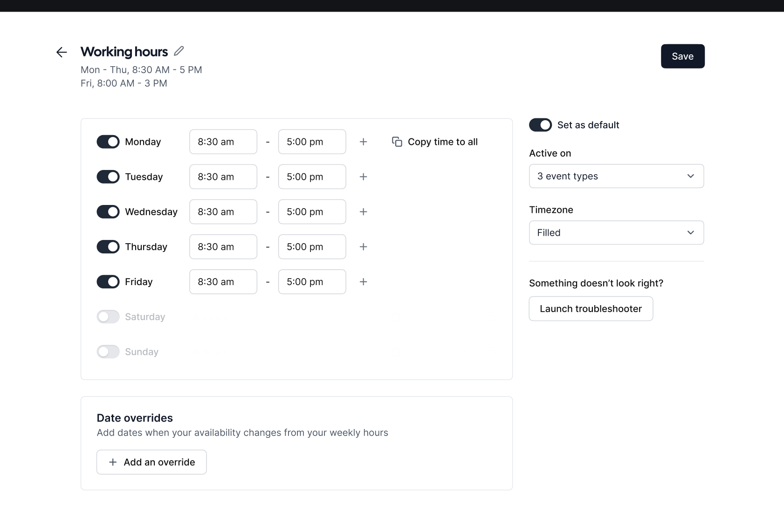Add another interval for Tuesday

point(364,177)
